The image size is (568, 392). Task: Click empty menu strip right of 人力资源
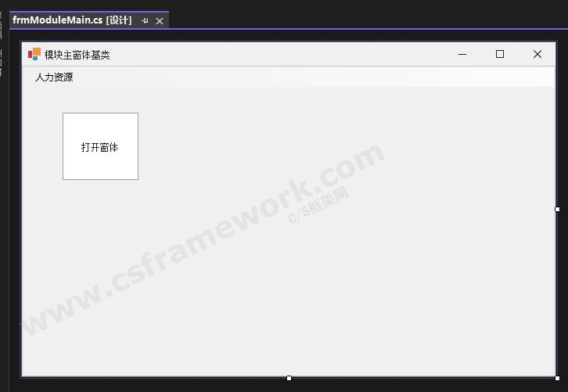tap(313, 77)
